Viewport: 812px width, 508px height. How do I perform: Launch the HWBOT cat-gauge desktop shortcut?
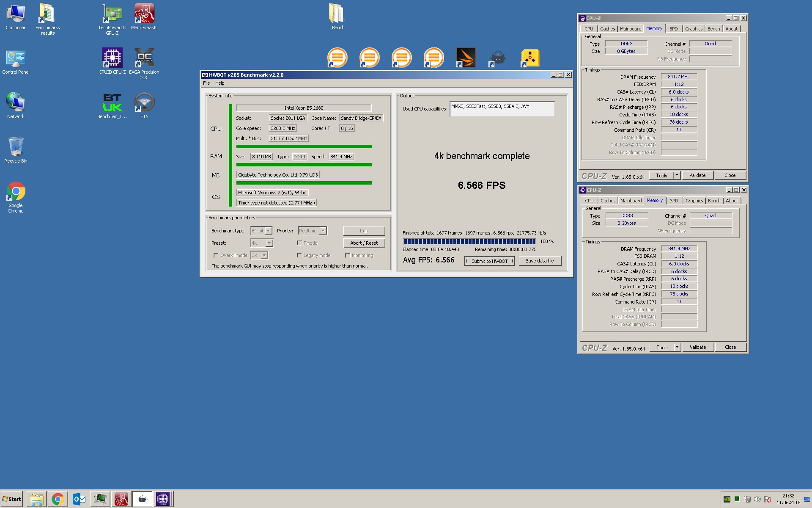click(x=498, y=58)
